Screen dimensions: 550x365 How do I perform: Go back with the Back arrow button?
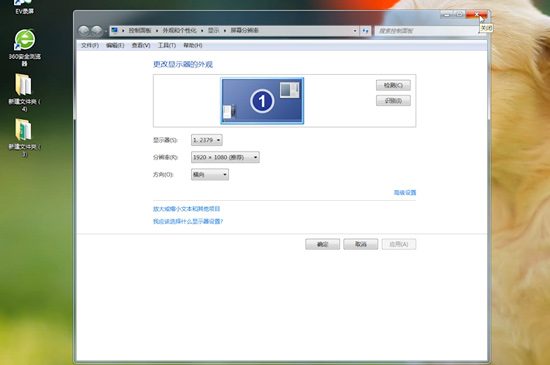tap(84, 31)
